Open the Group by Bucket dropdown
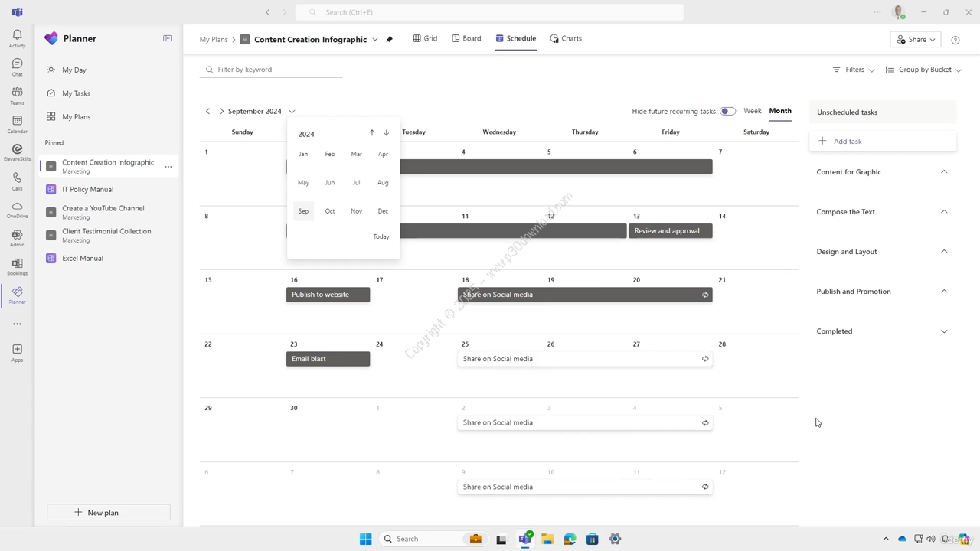Viewport: 980px width, 551px height. (x=923, y=70)
